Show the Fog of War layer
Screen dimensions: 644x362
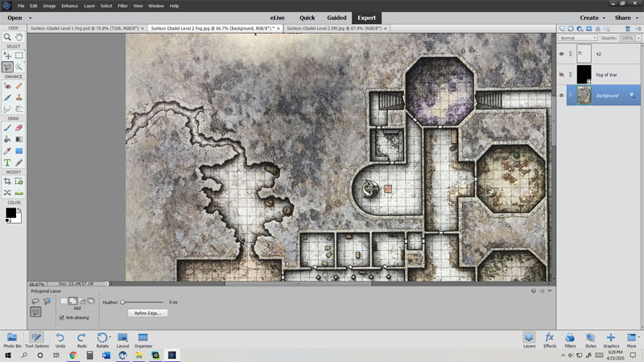tap(561, 75)
